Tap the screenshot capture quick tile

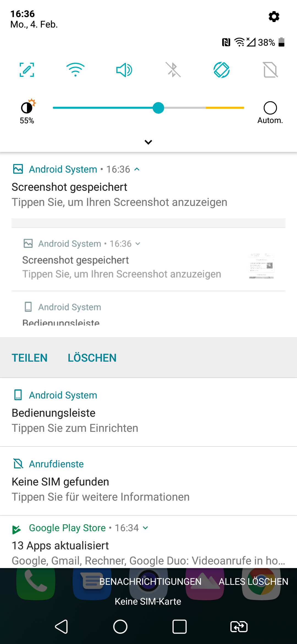(x=27, y=70)
